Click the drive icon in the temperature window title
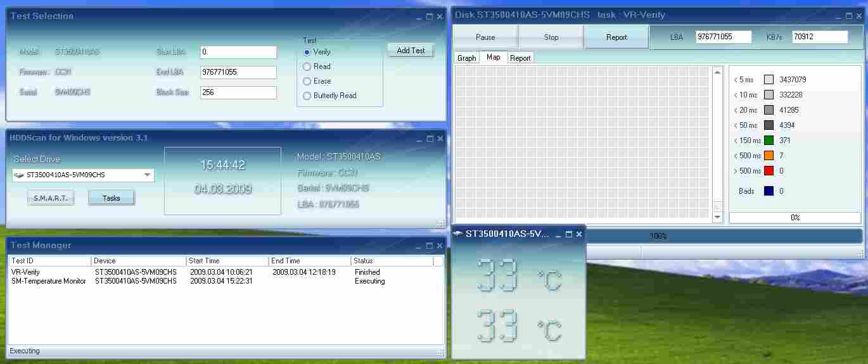Screen dimensions: 868x364 click(458, 234)
